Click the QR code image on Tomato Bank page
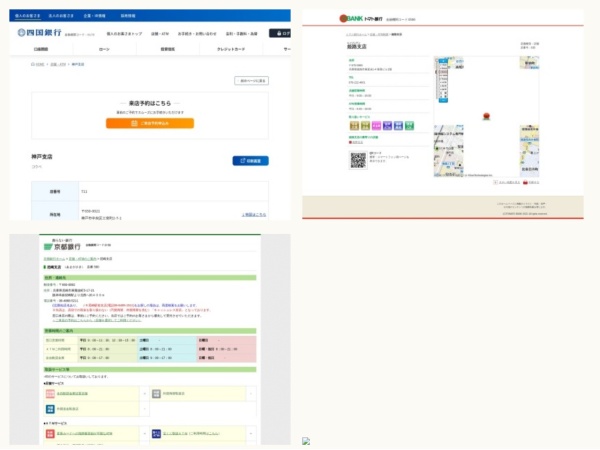Image resolution: width=600 pixels, height=450 pixels. pos(358,160)
